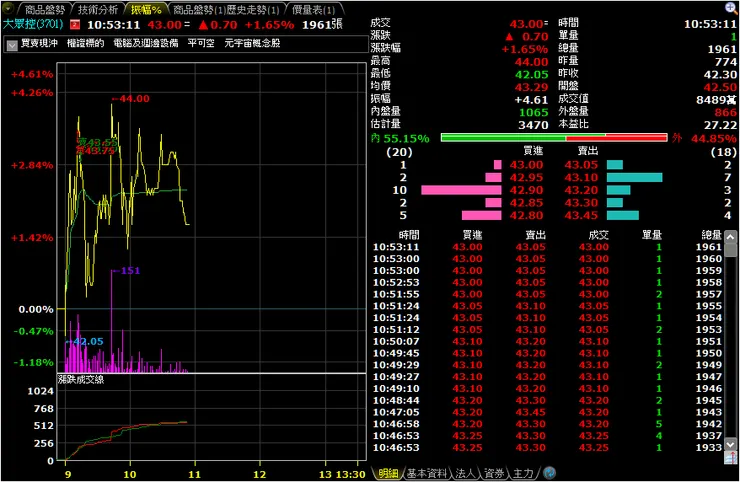This screenshot has height=482, width=740.
Task: Switch to the 主力 tab
Action: 523,473
